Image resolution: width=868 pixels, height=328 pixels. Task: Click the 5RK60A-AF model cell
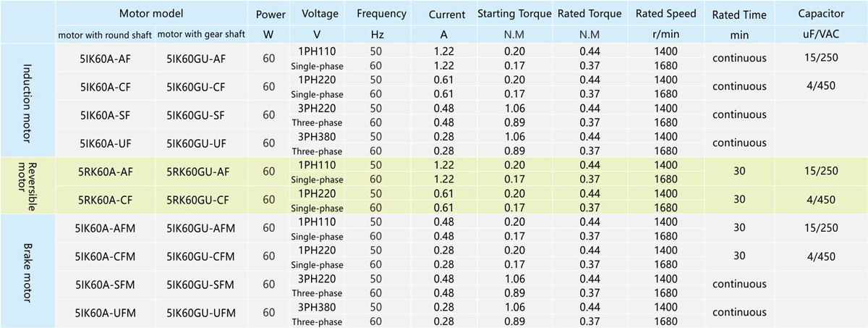pyautogui.click(x=106, y=171)
